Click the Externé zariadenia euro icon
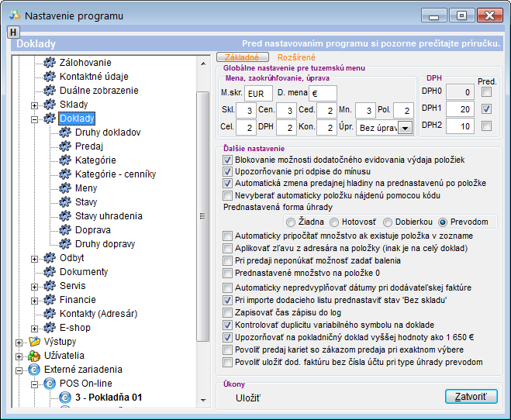Image resolution: width=511 pixels, height=420 pixels. (x=33, y=370)
